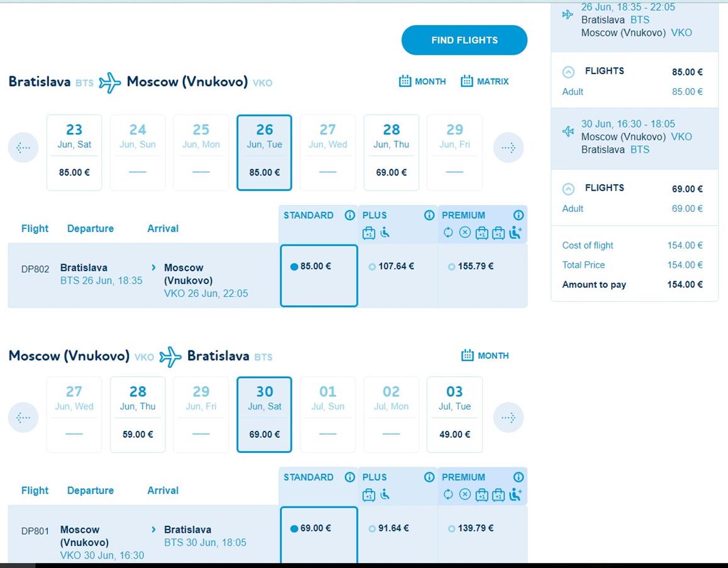Select return date 03 Jul, Tue
This screenshot has height=568, width=728.
(455, 415)
